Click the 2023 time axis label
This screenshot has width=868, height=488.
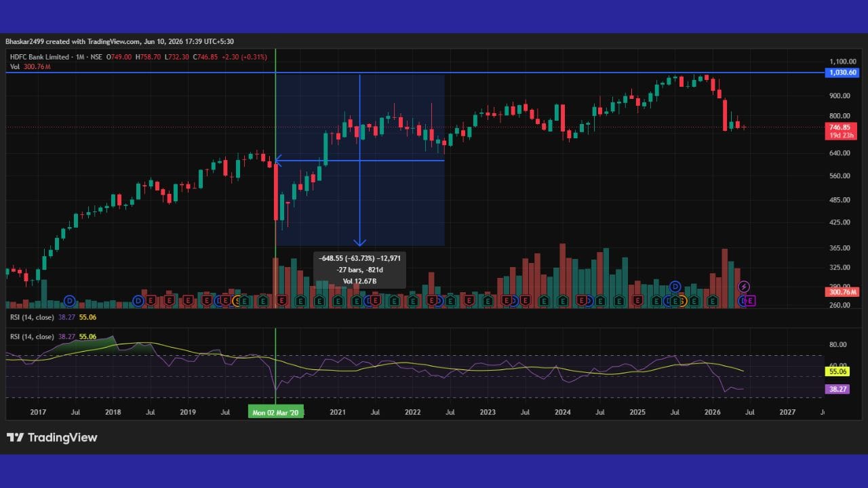coord(488,411)
